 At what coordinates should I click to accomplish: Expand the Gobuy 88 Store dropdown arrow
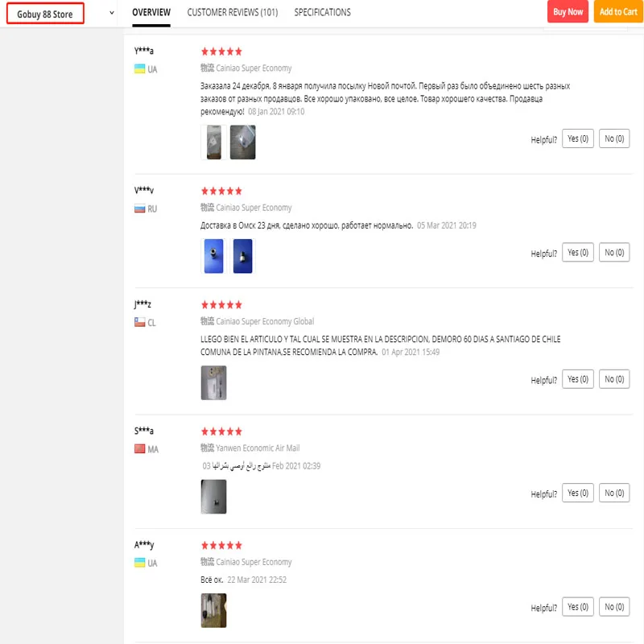[x=112, y=13]
